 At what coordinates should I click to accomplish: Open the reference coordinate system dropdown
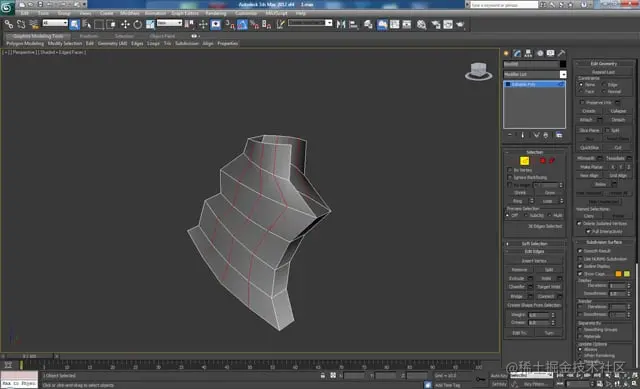click(x=169, y=23)
